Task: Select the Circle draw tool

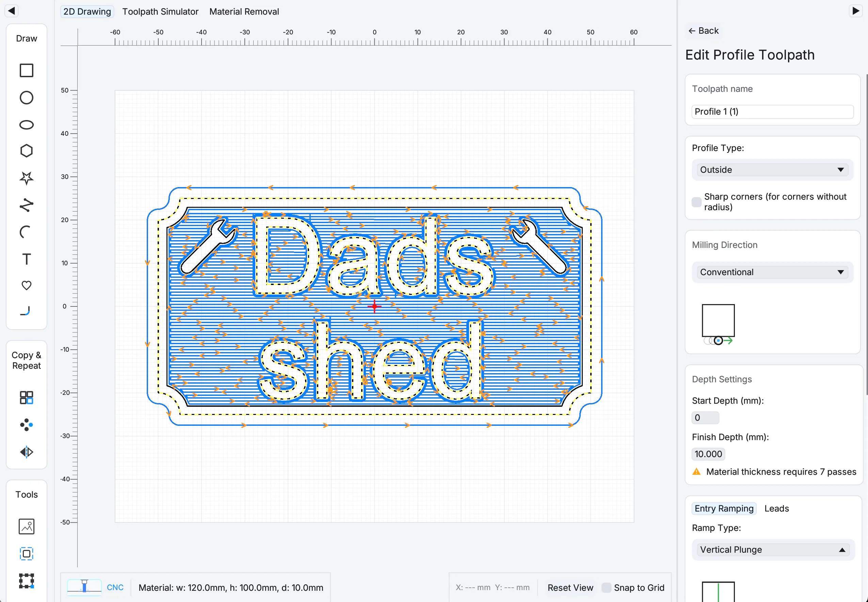Action: click(x=27, y=98)
